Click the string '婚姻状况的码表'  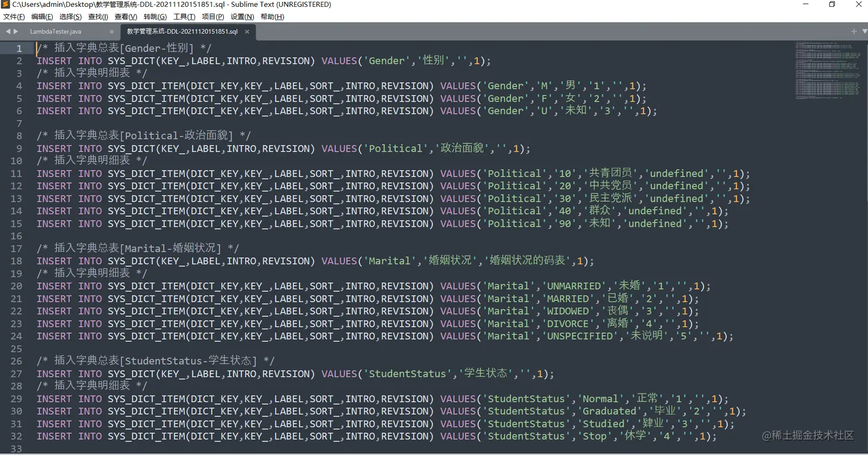tap(530, 261)
